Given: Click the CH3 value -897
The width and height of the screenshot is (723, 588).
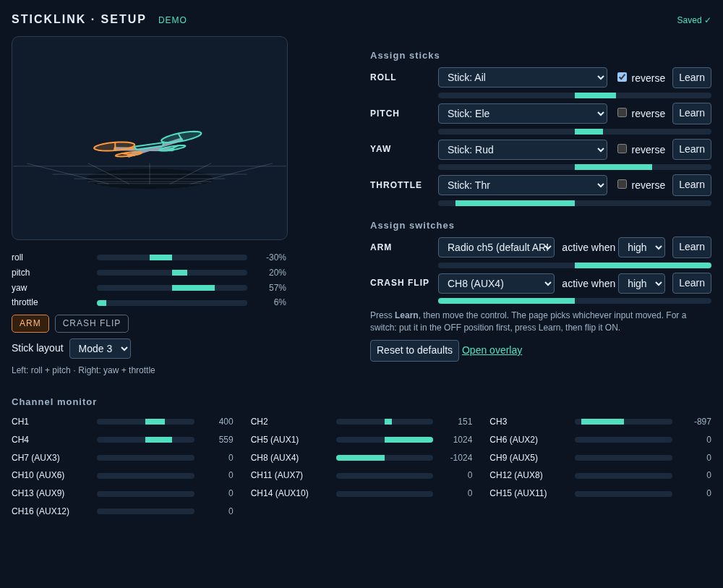Looking at the screenshot, I should 702,422.
